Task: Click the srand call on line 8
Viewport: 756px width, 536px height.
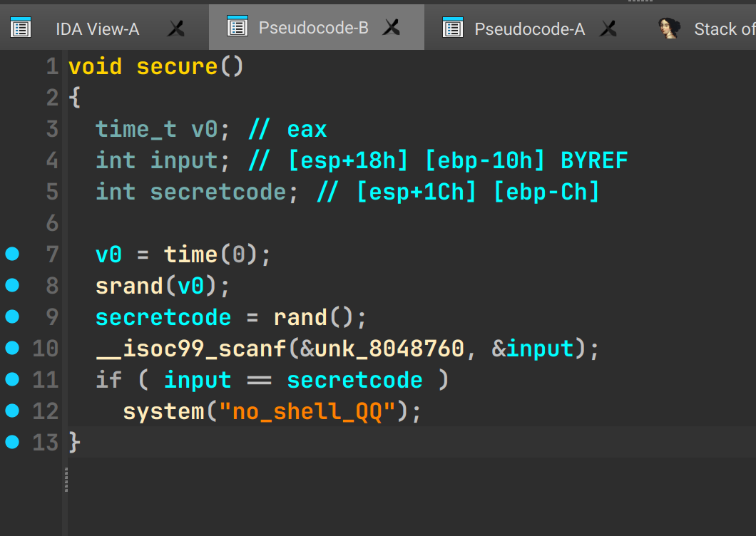Action: 129,286
